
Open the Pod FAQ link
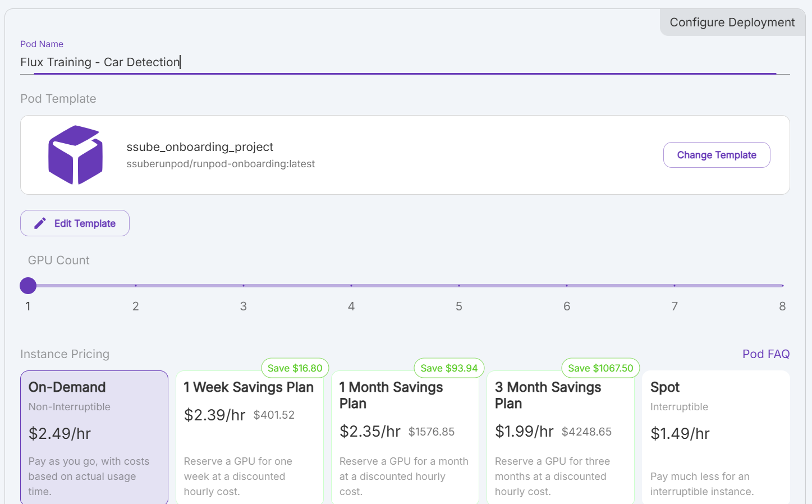[x=765, y=354]
